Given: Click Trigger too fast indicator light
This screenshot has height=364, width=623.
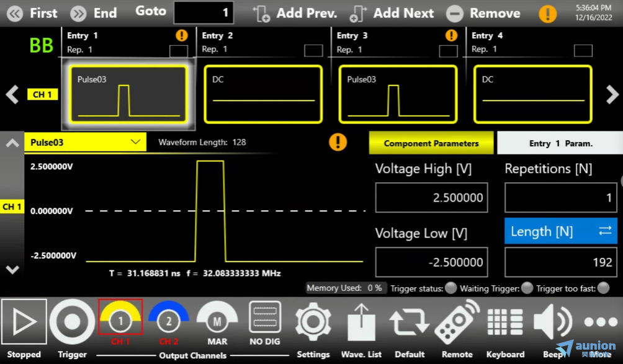Looking at the screenshot, I should click(x=603, y=288).
